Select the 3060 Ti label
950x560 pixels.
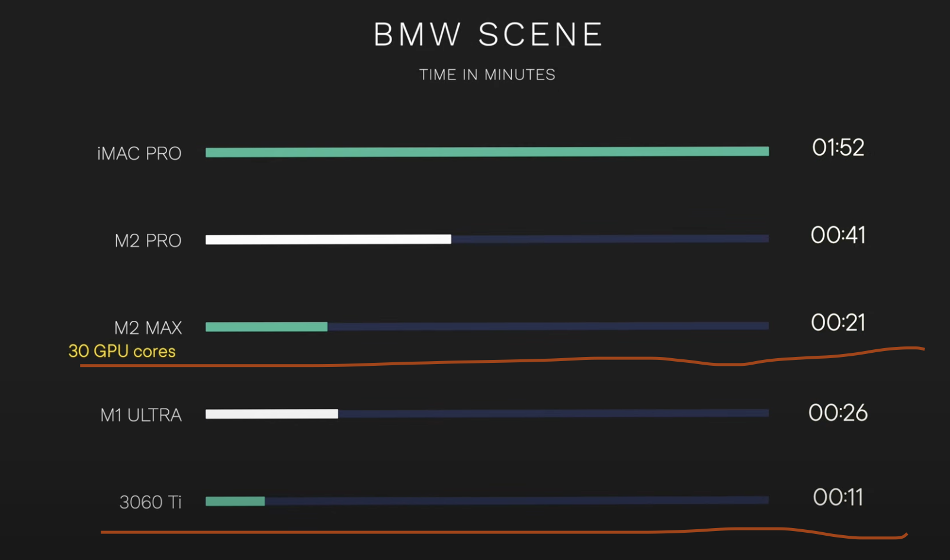150,502
